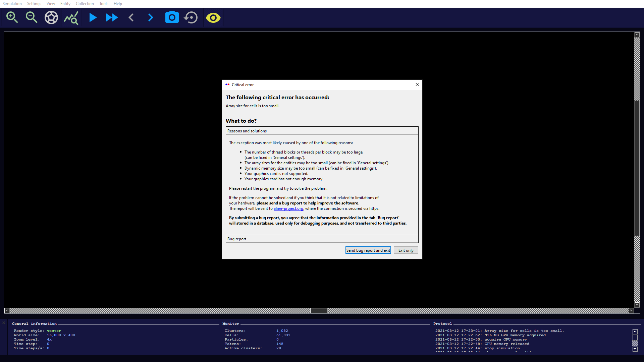
Task: Select Reasons and solutions section header
Action: [247, 131]
